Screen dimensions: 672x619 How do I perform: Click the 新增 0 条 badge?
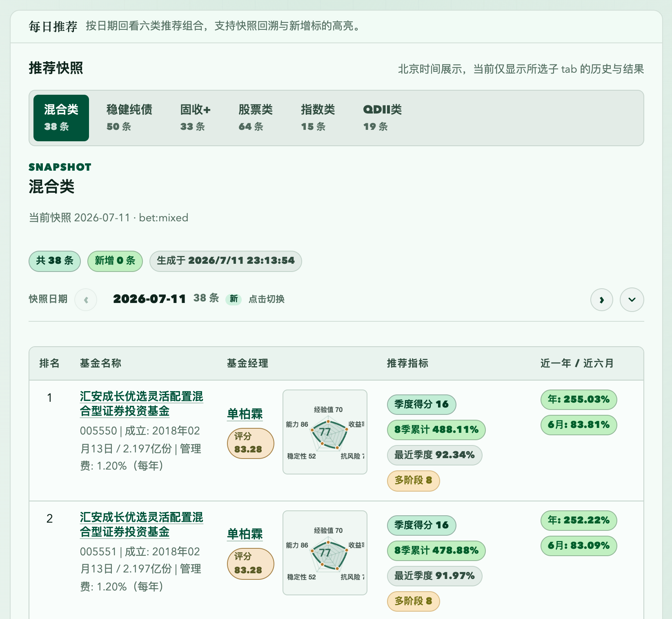click(115, 261)
